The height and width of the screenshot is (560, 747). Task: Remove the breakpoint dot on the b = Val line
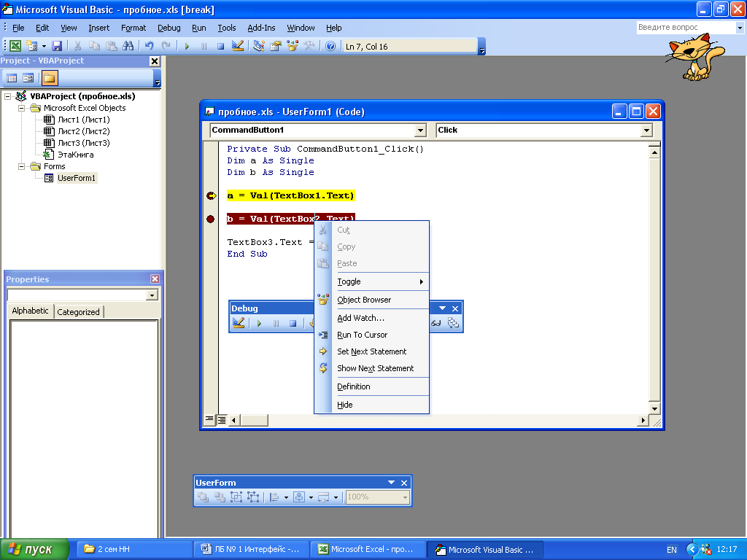point(211,219)
